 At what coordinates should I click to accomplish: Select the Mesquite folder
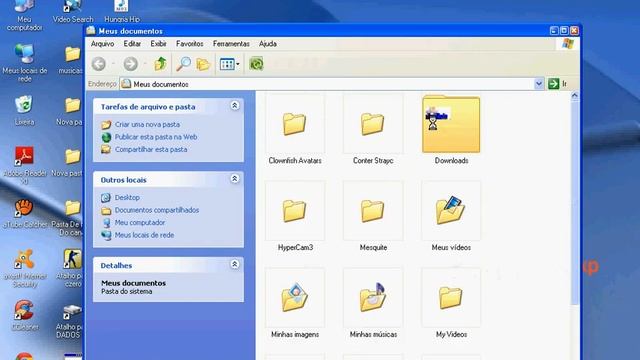pos(373,216)
